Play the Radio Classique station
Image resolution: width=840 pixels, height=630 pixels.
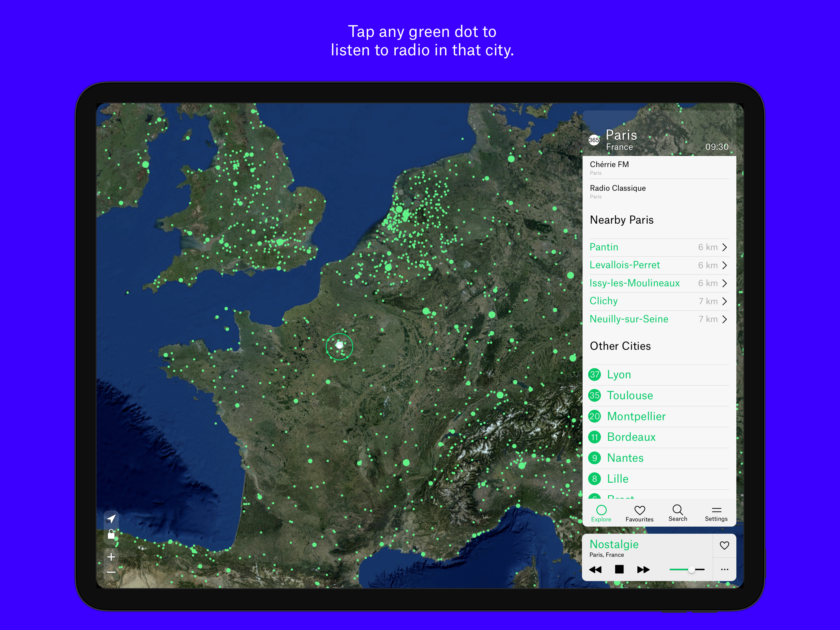point(617,188)
